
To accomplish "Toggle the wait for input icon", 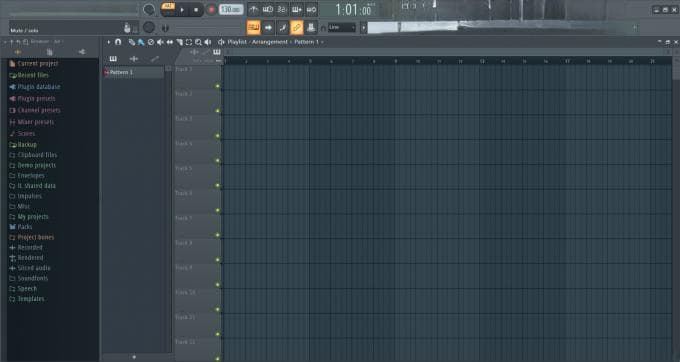I will point(268,9).
